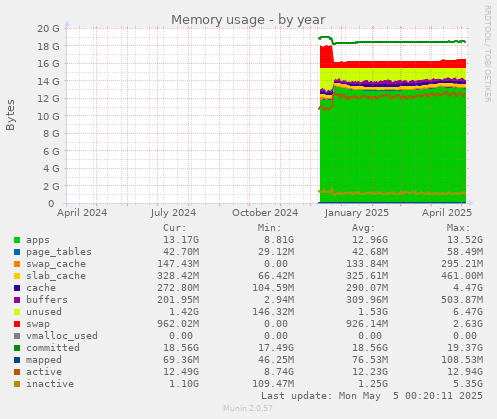Click the inactive olive legend swatch
The height and width of the screenshot is (419, 497).
pyautogui.click(x=17, y=384)
